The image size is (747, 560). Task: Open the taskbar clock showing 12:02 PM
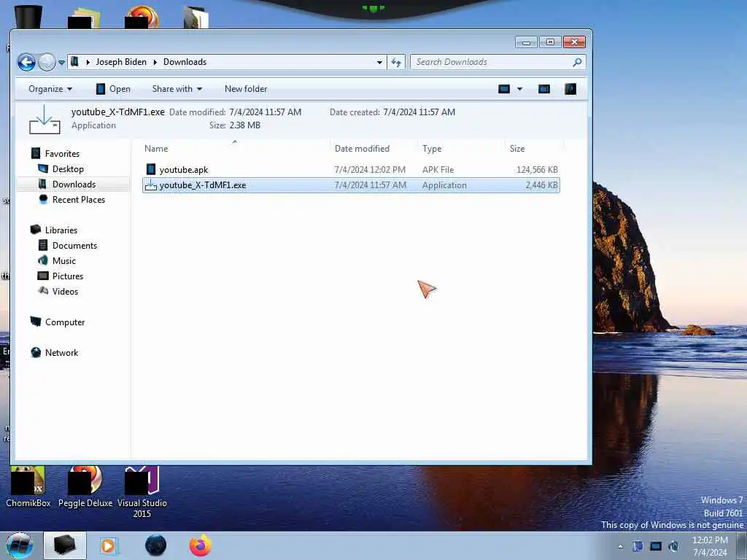[x=710, y=546]
